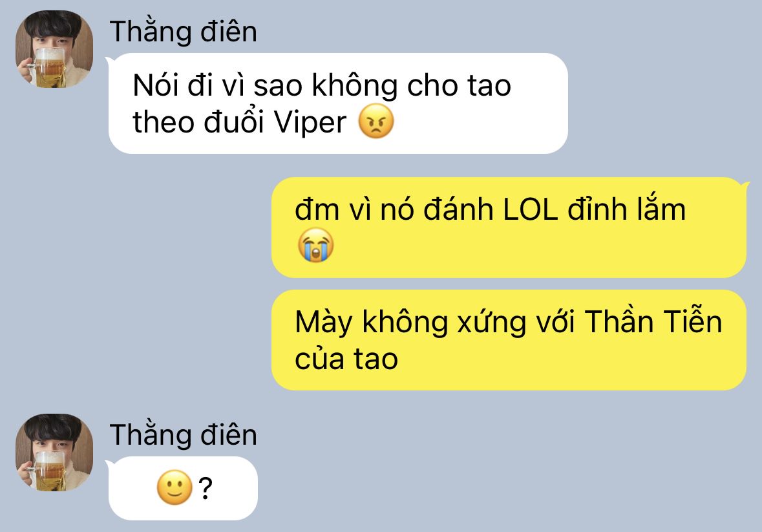Image resolution: width=762 pixels, height=532 pixels.
Task: Select the bottom sender name Thằng điên
Action: coord(183,434)
